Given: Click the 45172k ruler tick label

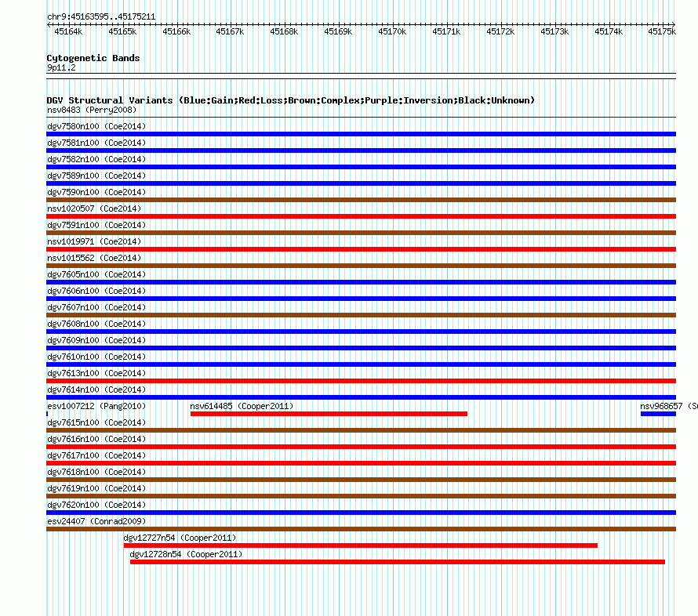Looking at the screenshot, I should pos(500,31).
